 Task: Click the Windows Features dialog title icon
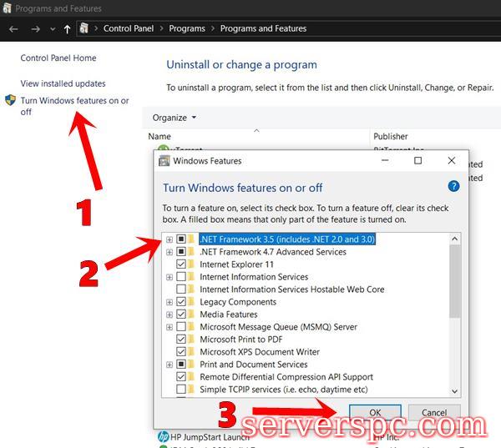[164, 160]
